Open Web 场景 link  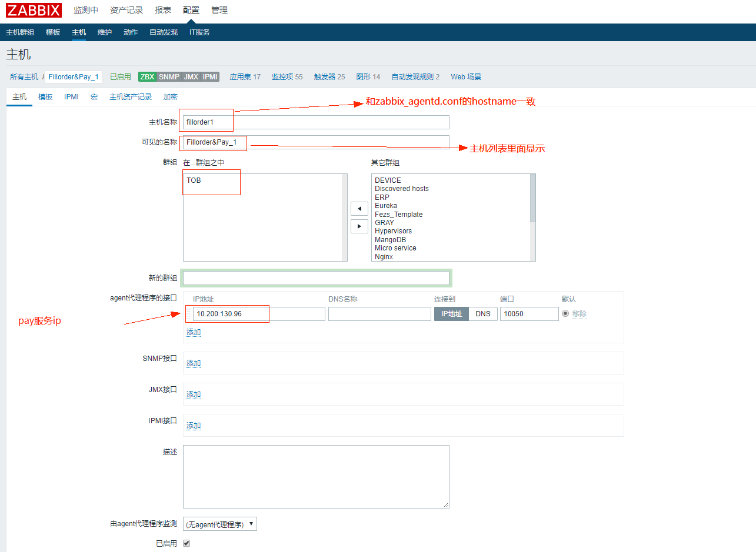466,77
